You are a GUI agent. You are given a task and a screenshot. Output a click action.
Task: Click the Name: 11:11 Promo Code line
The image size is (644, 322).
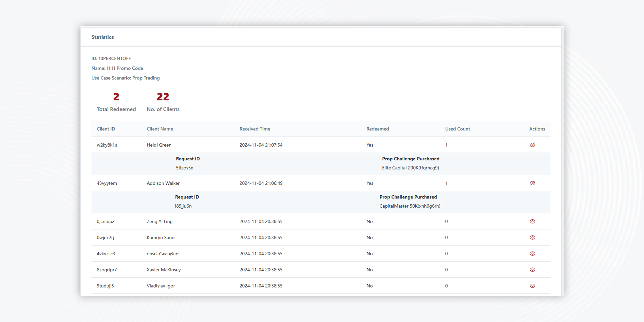(117, 68)
